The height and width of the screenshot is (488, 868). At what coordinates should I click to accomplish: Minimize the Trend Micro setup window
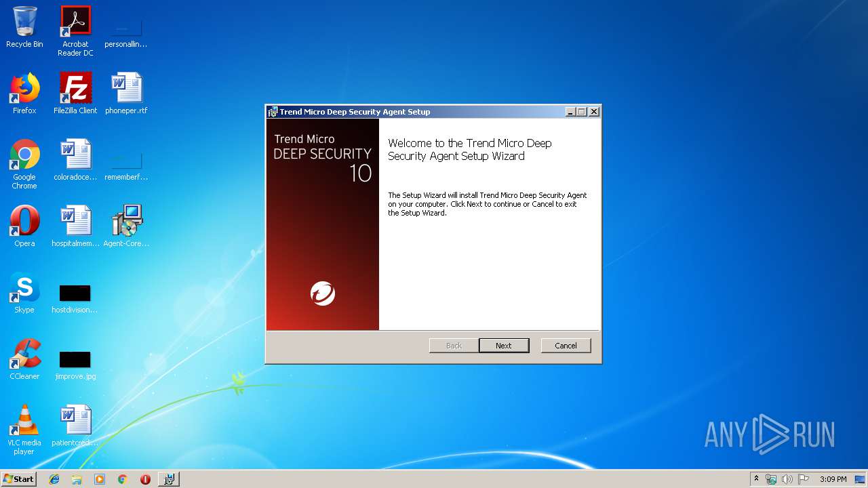tap(570, 112)
